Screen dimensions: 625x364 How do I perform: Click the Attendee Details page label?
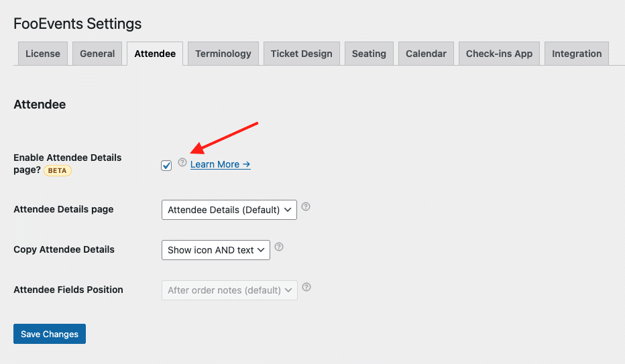click(64, 209)
